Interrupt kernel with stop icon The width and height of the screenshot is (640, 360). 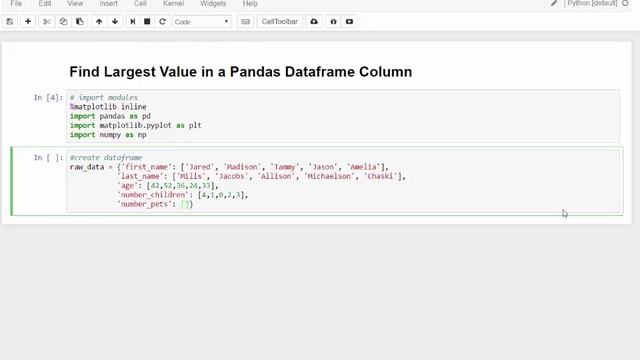click(147, 22)
